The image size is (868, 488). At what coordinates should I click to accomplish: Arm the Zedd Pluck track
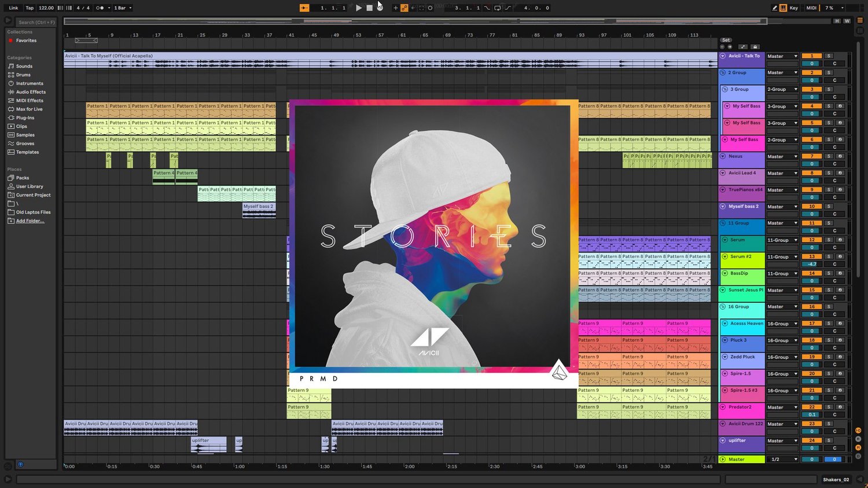tap(840, 357)
